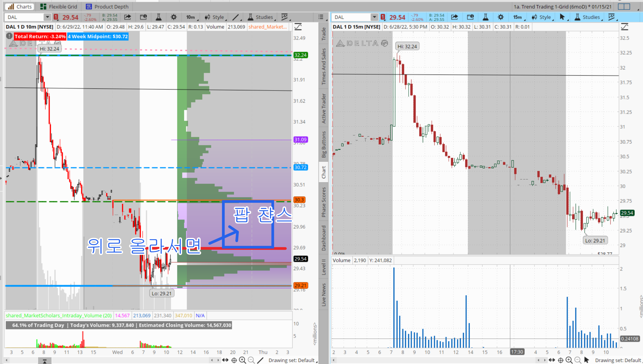Image resolution: width=643 pixels, height=364 pixels.
Task: Click the red clock-link number 1 swatch
Action: [x=56, y=17]
